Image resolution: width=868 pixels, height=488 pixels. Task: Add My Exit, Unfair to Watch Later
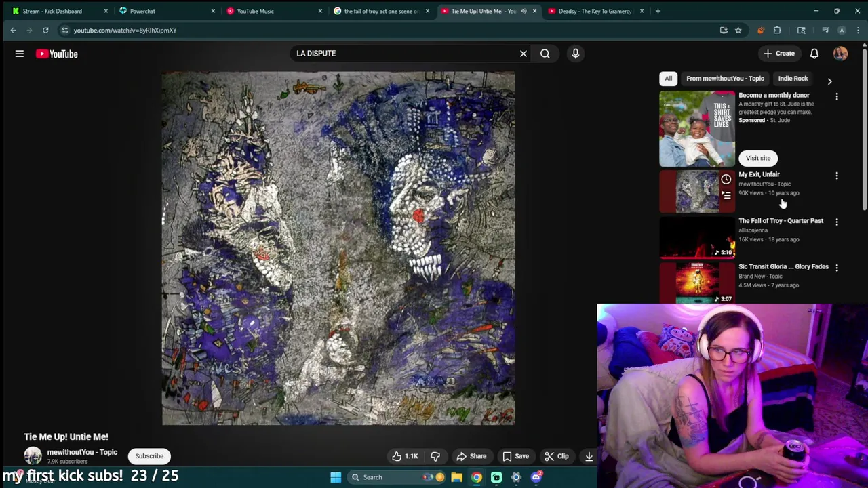pyautogui.click(x=726, y=180)
